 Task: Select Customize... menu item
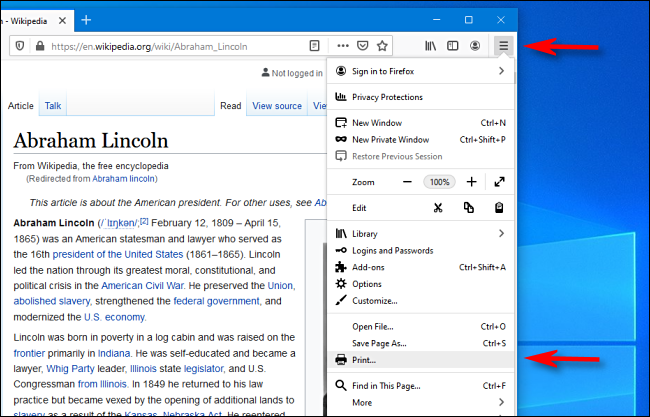pyautogui.click(x=421, y=301)
